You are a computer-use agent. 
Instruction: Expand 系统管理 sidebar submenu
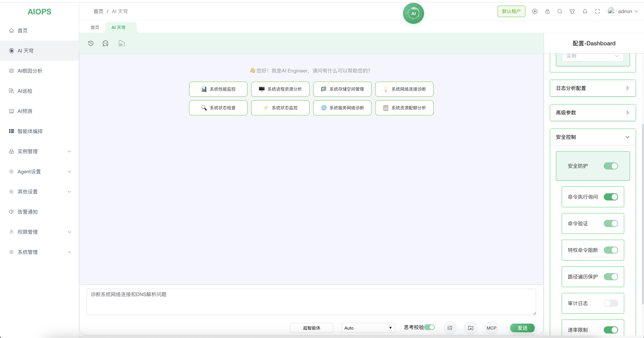[40, 252]
